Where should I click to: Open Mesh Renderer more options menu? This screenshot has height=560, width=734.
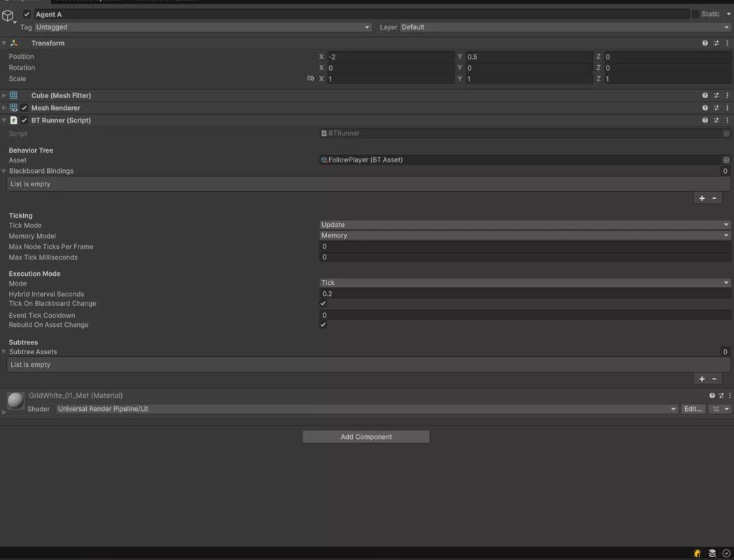pyautogui.click(x=727, y=108)
